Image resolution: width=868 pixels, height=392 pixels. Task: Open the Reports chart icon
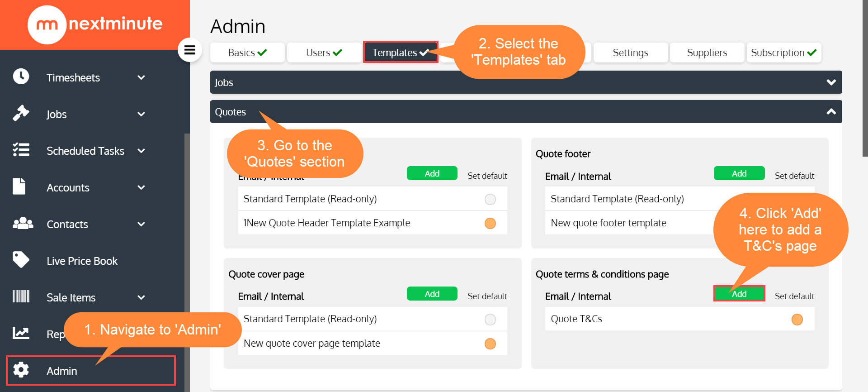tap(21, 333)
